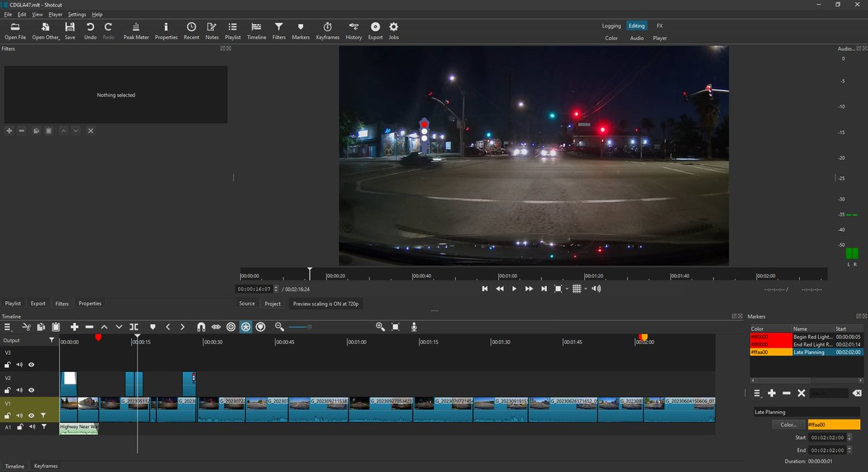
Task: Open the Peak Meter panel
Action: point(136,30)
